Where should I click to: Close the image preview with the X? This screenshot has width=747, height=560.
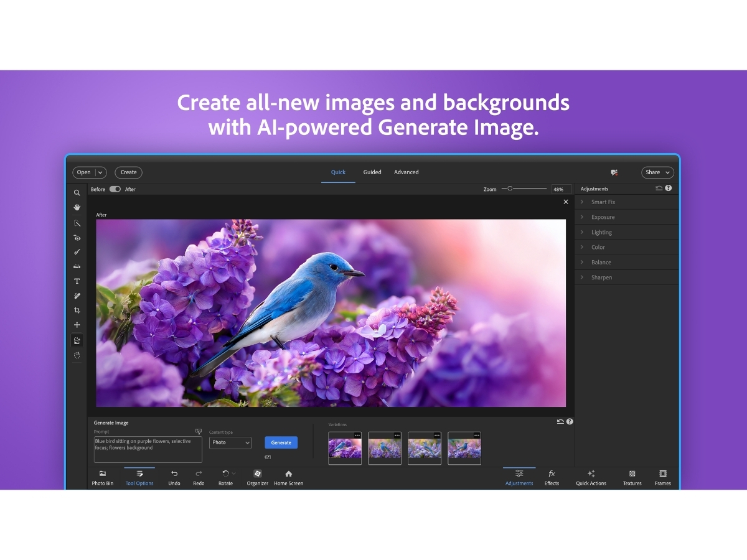566,202
